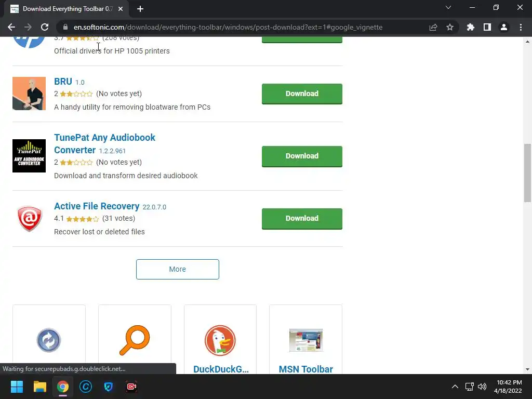Open the red screen recorder taskbar icon
The height and width of the screenshot is (399, 532).
131,387
